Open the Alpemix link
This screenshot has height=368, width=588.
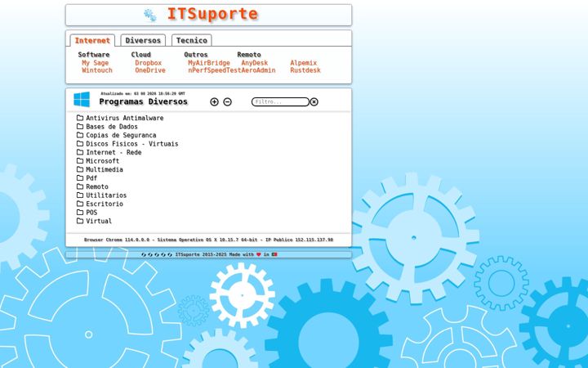pyautogui.click(x=303, y=63)
